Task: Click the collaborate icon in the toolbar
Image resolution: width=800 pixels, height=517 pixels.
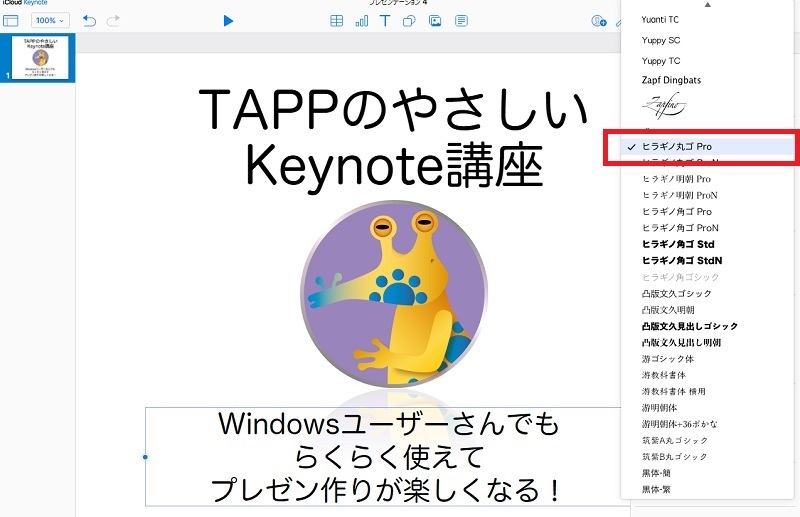Action: click(x=598, y=20)
